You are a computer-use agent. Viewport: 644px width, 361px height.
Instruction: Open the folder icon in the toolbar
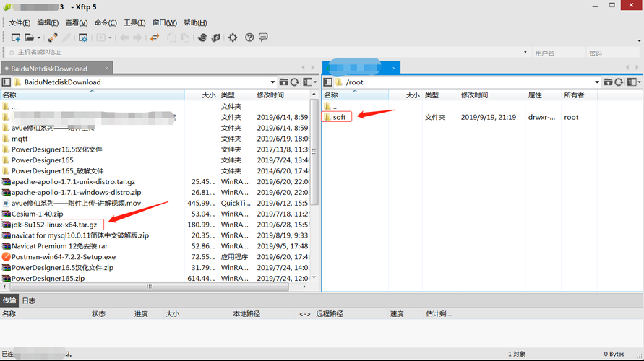(29, 38)
